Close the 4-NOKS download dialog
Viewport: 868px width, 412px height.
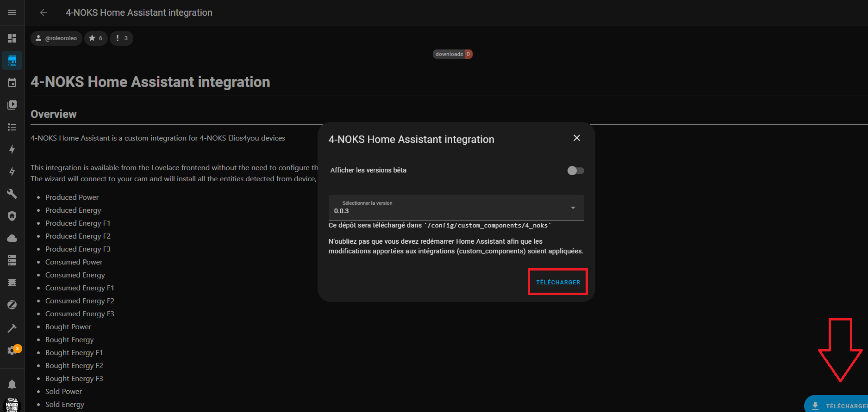click(577, 138)
